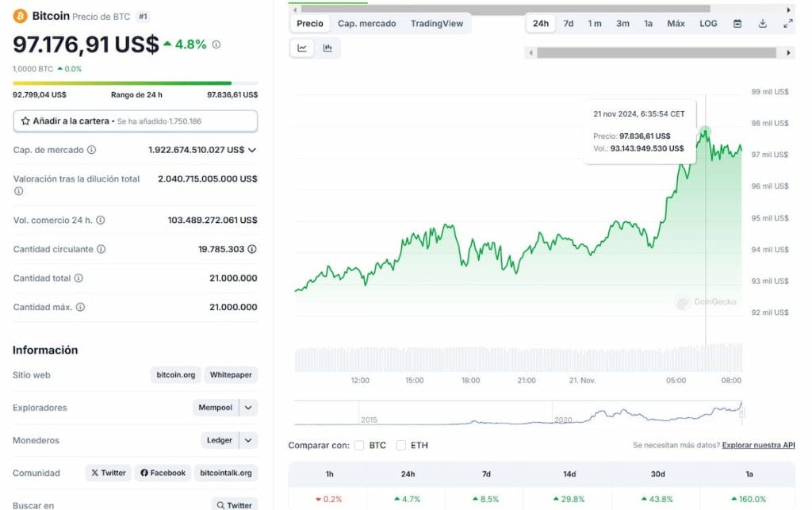Open Ledger wallet button
812x510 pixels.
(220, 440)
